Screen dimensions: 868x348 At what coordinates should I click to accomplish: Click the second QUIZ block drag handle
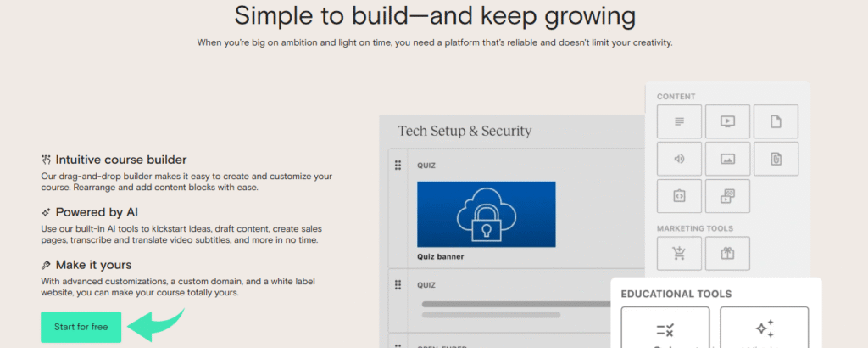click(x=398, y=285)
